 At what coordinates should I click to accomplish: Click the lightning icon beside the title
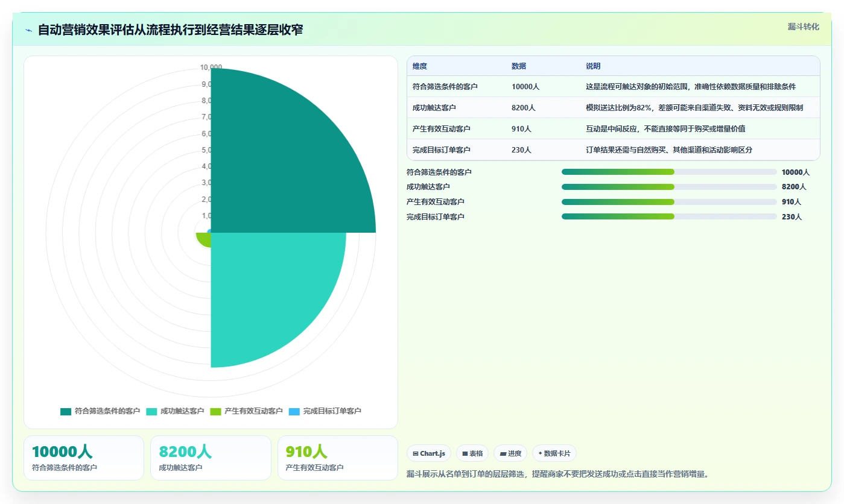click(28, 30)
